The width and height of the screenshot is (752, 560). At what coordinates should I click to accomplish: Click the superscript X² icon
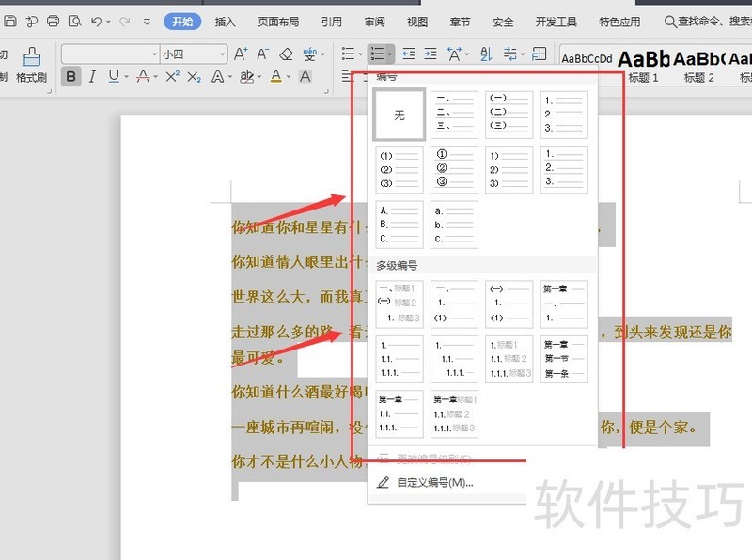point(172,77)
